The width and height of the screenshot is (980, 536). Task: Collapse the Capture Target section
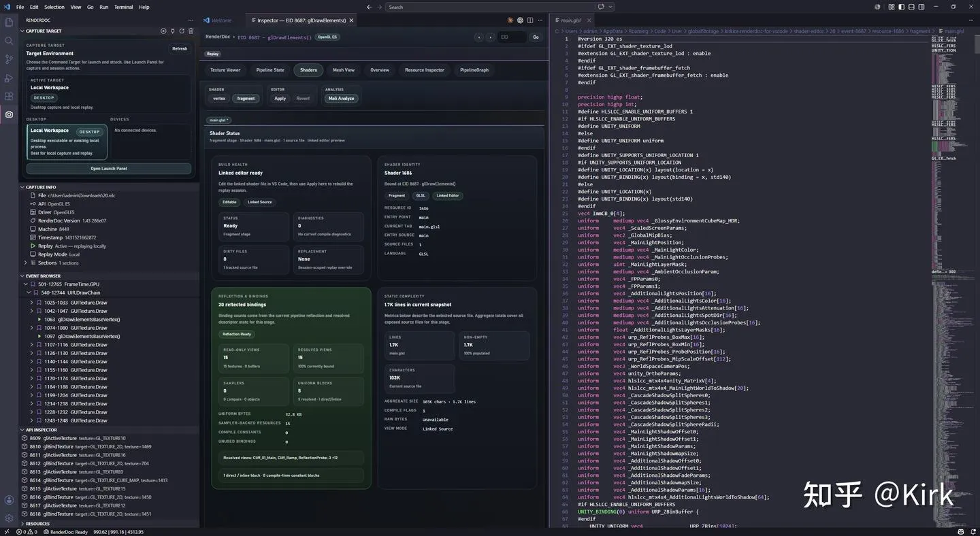22,31
